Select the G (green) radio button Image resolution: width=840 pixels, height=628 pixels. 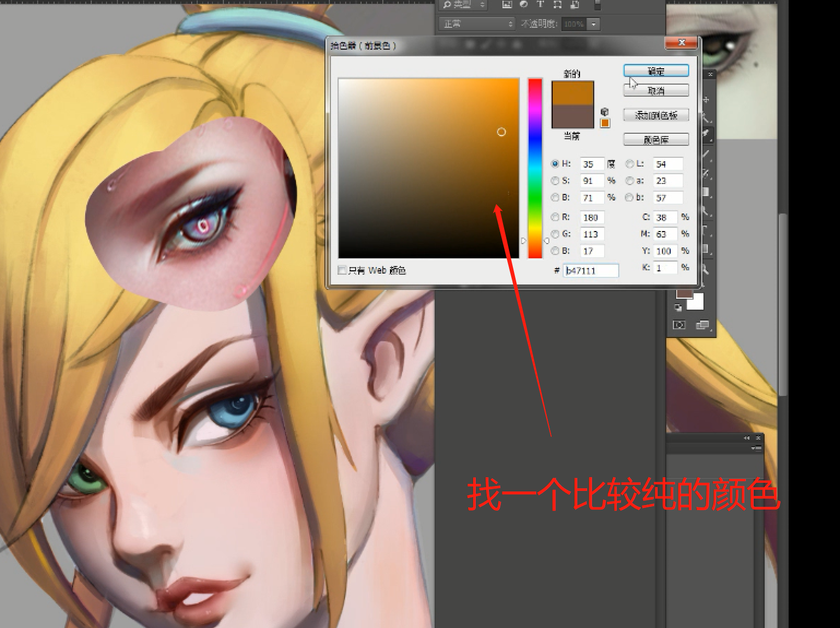point(555,234)
